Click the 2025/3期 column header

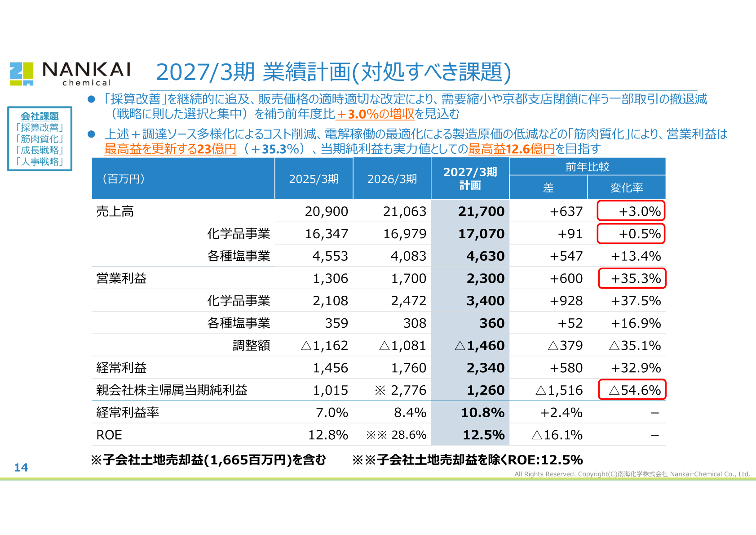tap(314, 178)
